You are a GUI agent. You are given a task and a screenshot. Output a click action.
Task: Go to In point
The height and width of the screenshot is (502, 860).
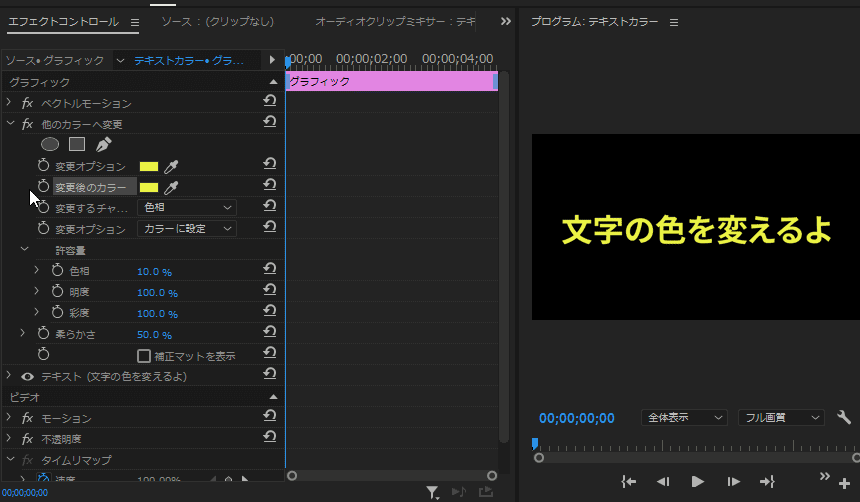click(629, 482)
